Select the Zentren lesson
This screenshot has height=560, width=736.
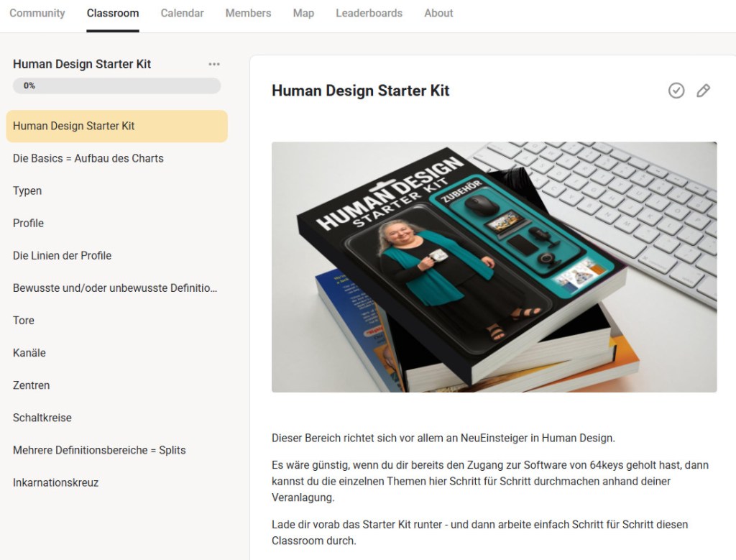click(x=32, y=385)
